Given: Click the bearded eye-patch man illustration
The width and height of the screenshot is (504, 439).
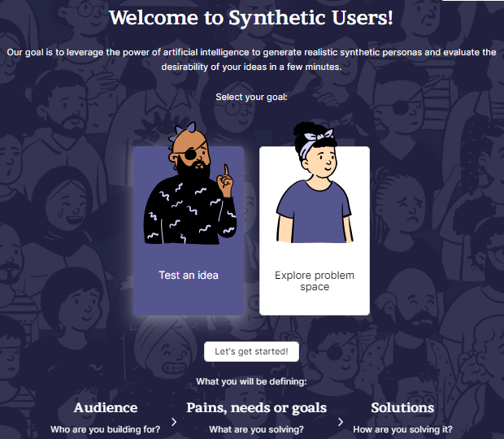Looking at the screenshot, I should coord(189,183).
